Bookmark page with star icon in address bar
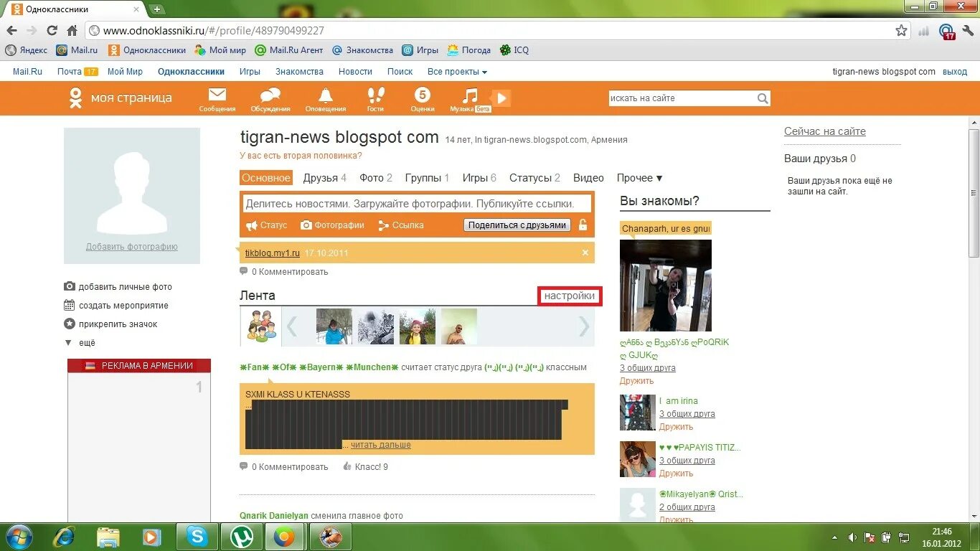Image resolution: width=980 pixels, height=551 pixels. coord(901,31)
